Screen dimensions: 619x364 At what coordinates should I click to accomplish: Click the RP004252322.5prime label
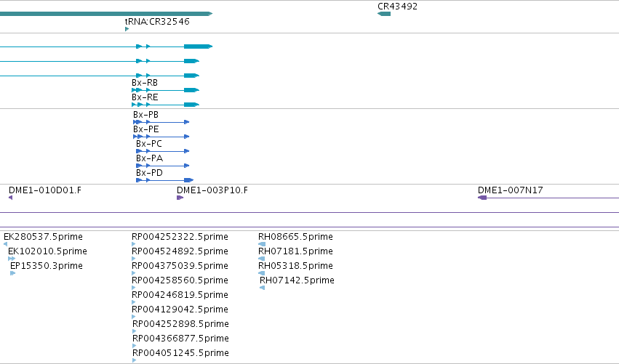[x=180, y=237]
